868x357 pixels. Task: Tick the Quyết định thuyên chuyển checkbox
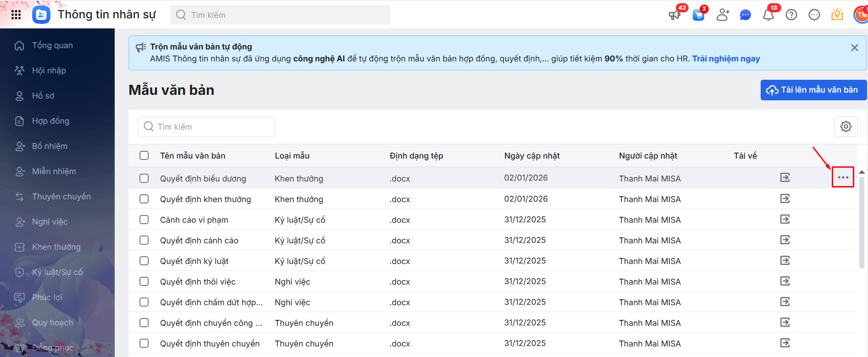[x=144, y=343]
